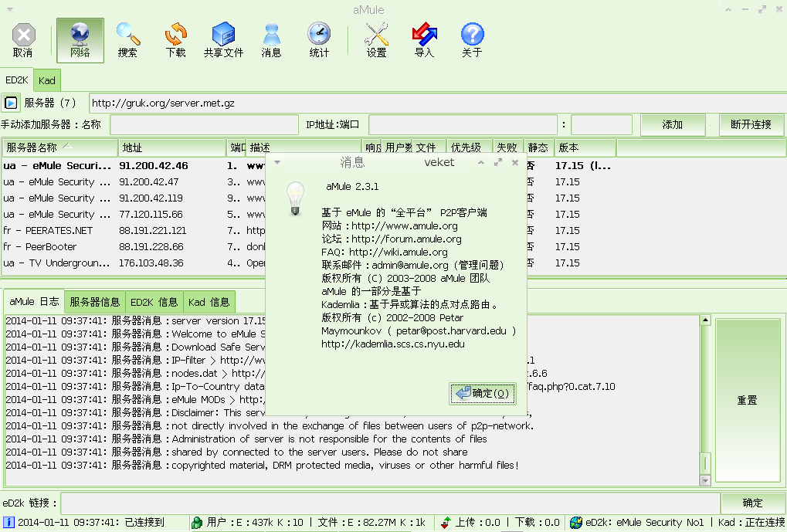Open the Shared Files (共享文件) view
787x532 pixels.
(223, 40)
